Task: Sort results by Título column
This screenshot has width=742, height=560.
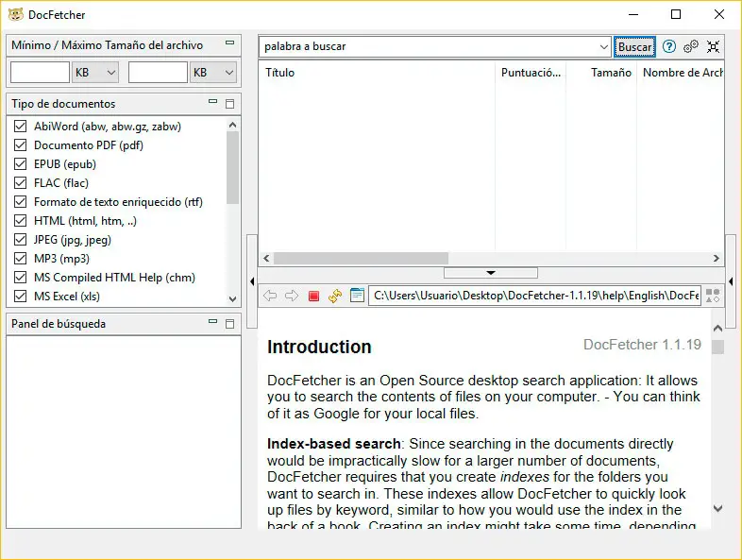Action: point(377,73)
